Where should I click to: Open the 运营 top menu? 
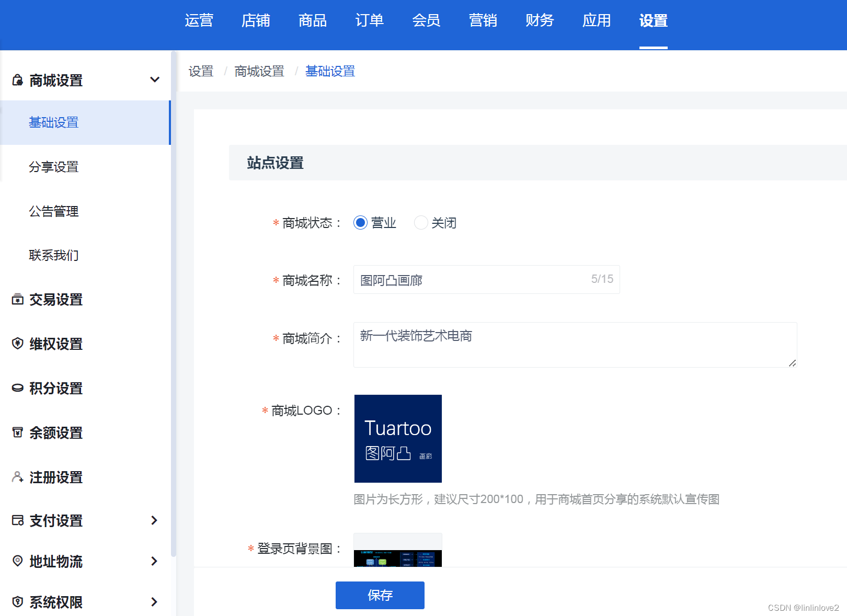point(199,21)
